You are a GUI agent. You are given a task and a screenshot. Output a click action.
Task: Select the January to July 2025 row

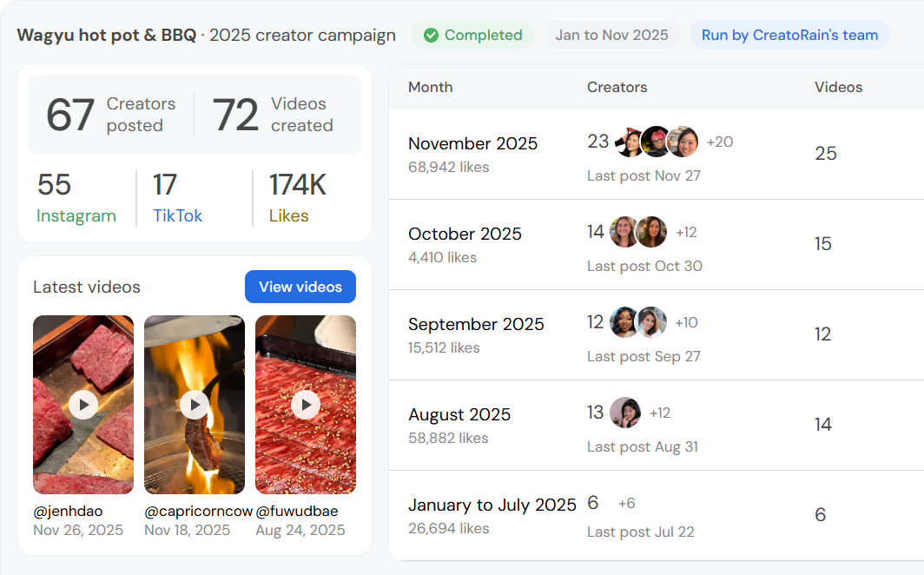657,515
